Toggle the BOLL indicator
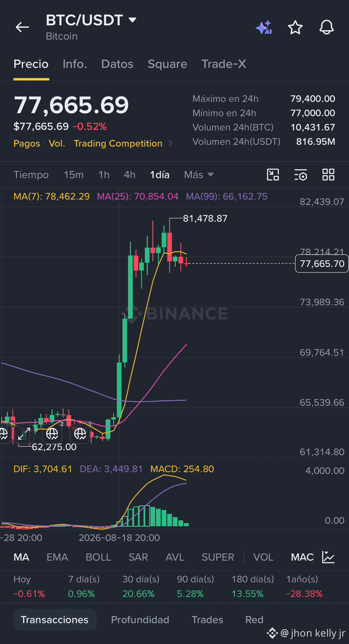 99,557
